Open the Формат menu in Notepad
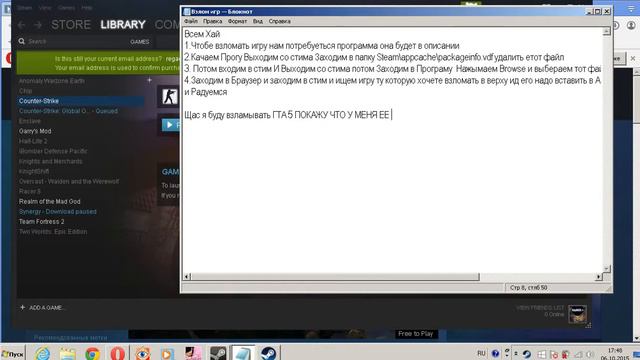 (238, 21)
